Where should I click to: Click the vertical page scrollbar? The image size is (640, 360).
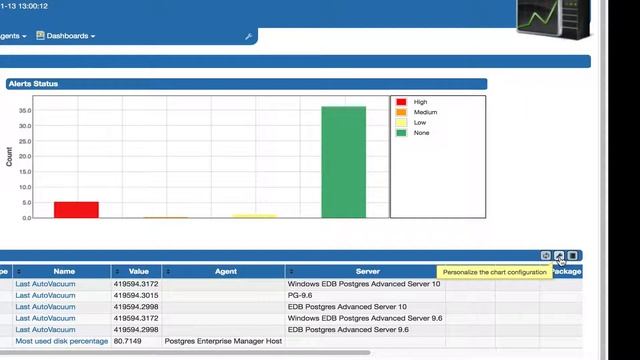(x=603, y=180)
